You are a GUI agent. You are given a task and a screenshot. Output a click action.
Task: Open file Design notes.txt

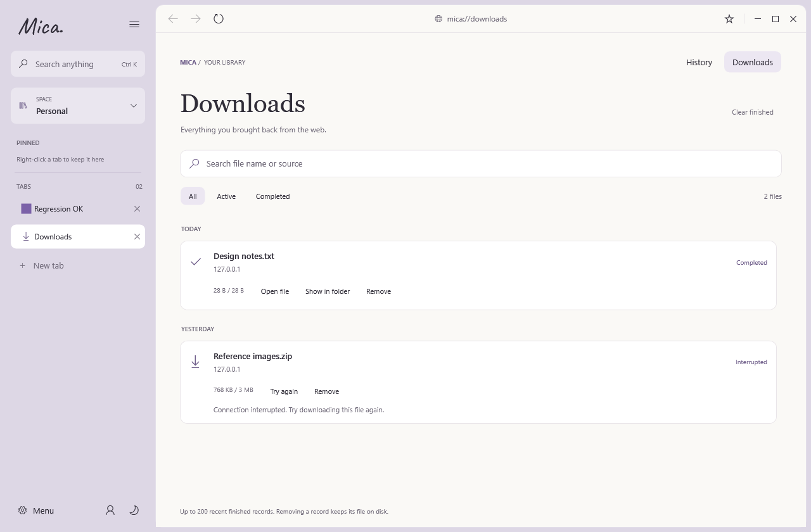click(275, 291)
